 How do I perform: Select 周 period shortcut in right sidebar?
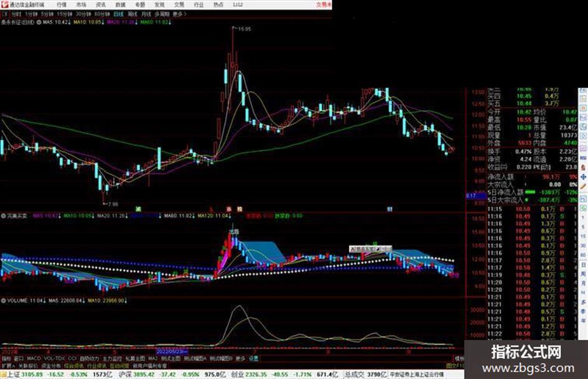pos(583,274)
